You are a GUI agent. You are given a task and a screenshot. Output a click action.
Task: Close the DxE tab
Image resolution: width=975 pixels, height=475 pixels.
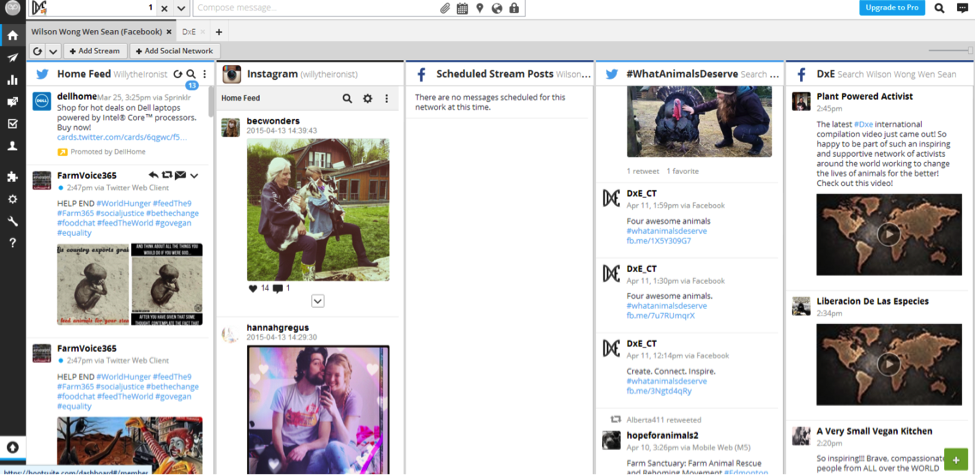[203, 32]
